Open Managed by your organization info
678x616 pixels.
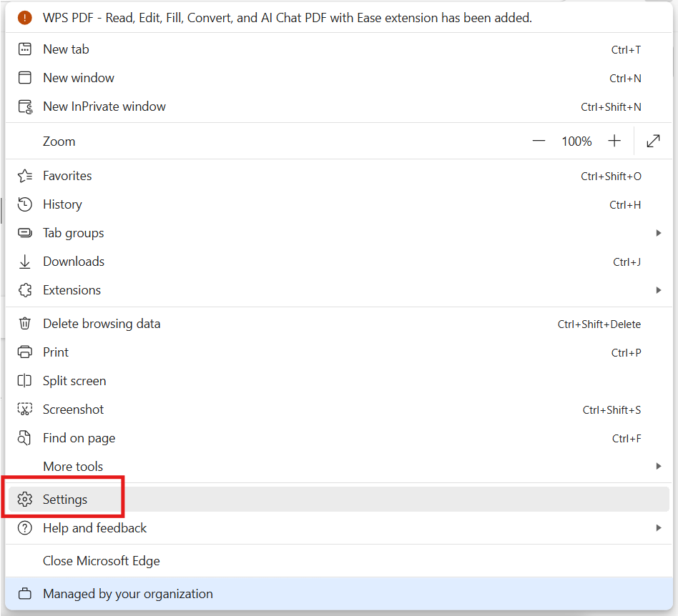127,594
